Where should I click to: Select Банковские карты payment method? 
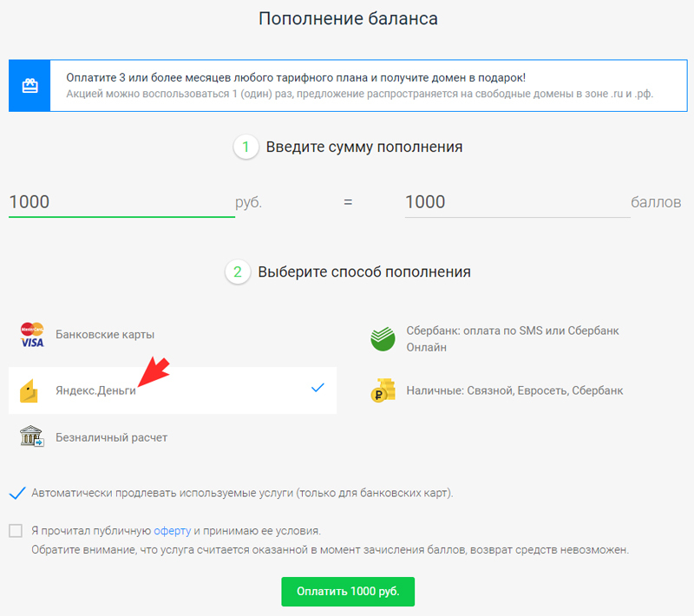[173, 335]
